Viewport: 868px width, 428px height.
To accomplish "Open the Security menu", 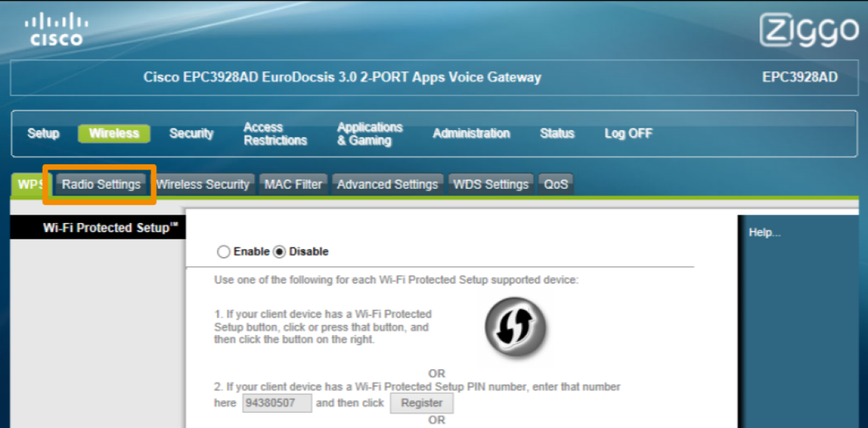I will 191,134.
